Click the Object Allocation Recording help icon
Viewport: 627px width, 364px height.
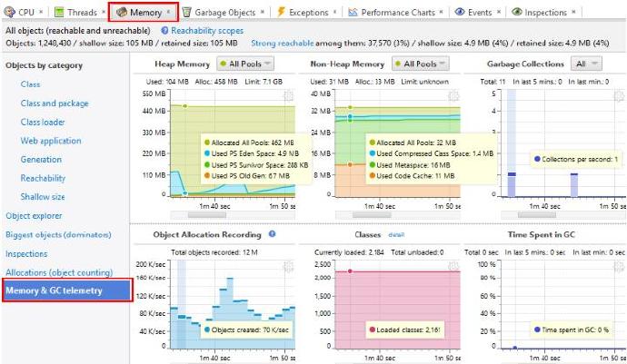click(273, 234)
